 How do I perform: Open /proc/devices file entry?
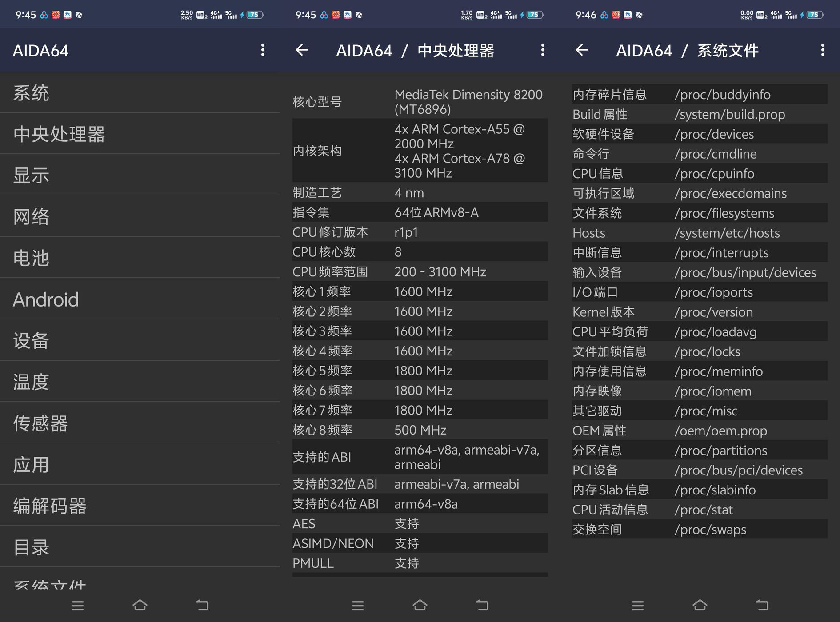point(700,134)
